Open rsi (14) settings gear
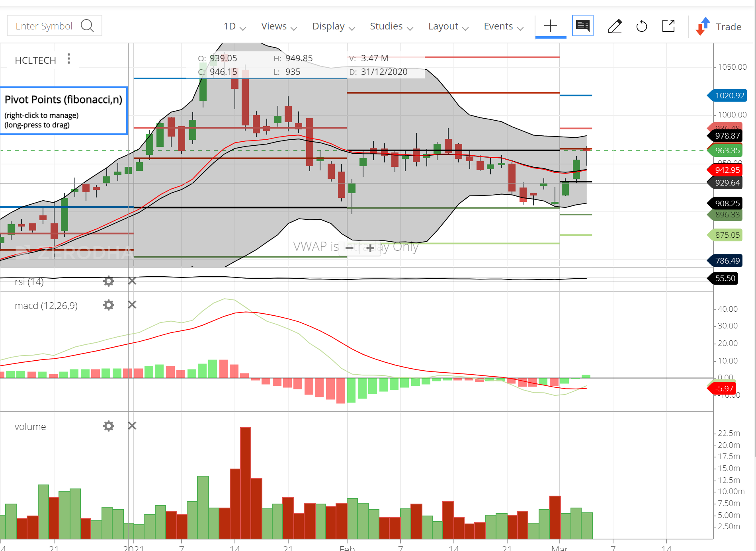The width and height of the screenshot is (756, 551). tap(109, 281)
